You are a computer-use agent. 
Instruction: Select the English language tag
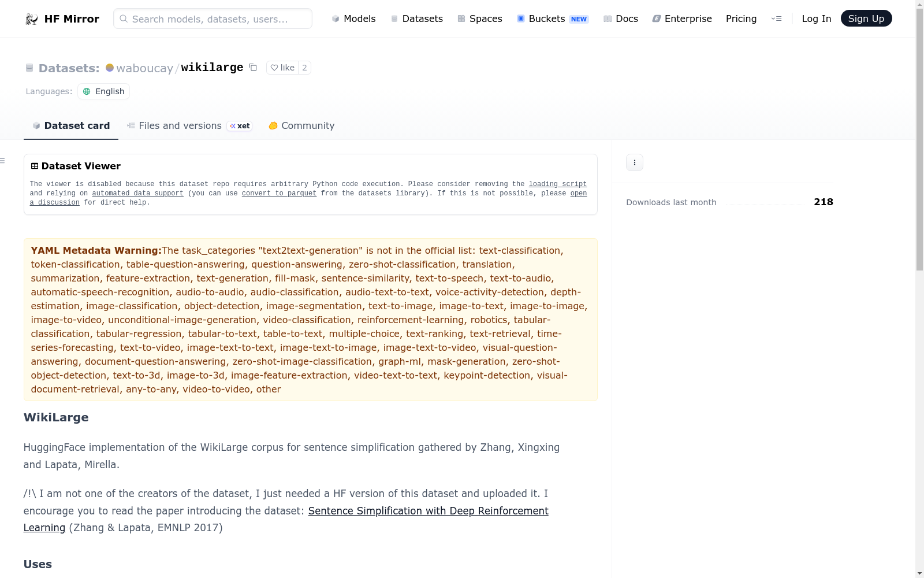[104, 91]
